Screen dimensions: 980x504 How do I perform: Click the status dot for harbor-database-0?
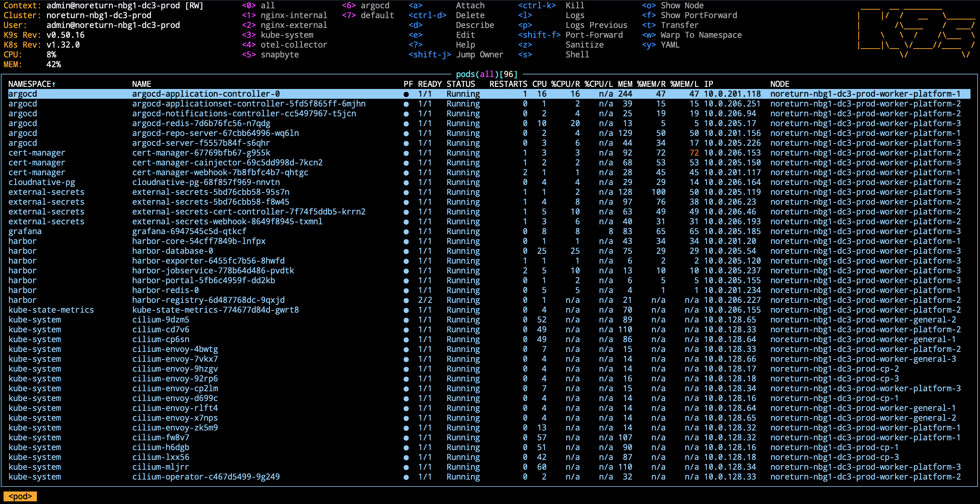(406, 251)
